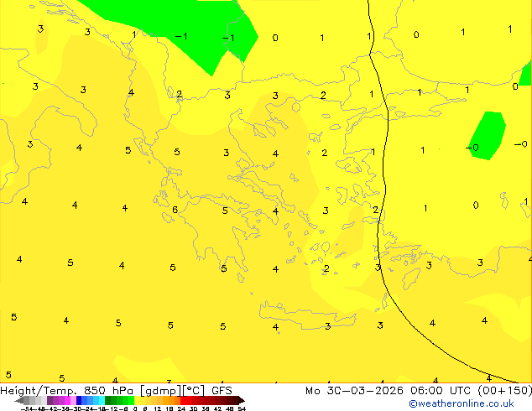532x411 pixels.
Task: Click the GFS model label
Action: point(222,390)
